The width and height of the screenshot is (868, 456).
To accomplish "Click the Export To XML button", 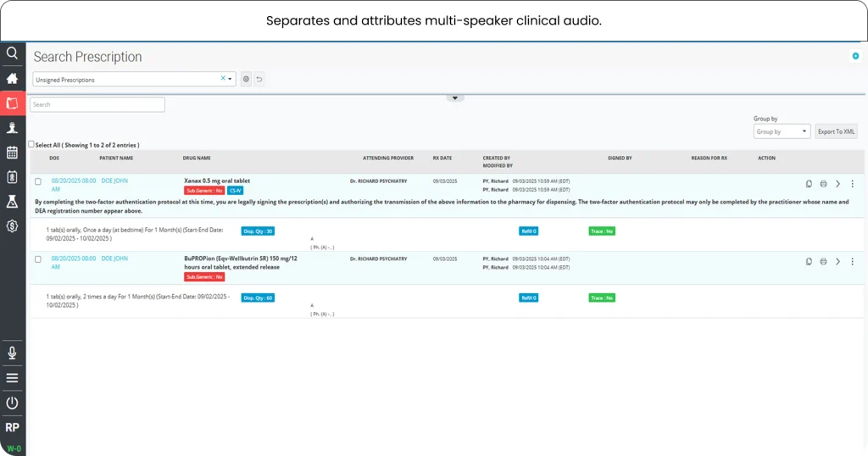I will [836, 131].
